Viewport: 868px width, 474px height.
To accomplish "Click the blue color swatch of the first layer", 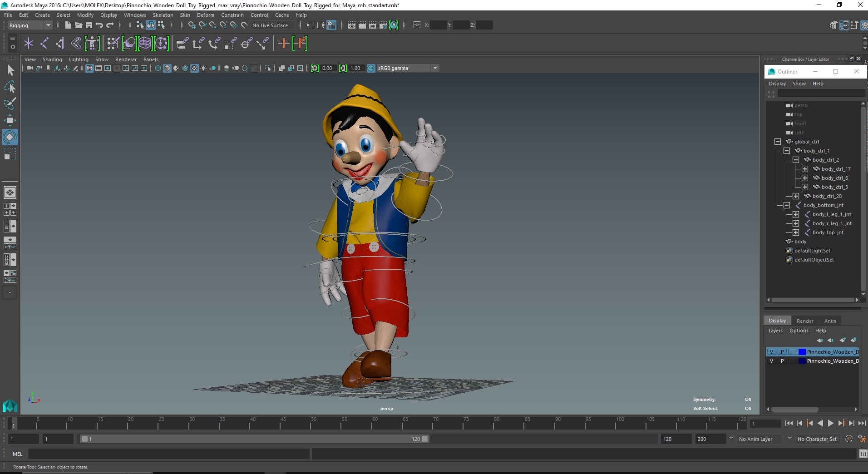I will point(802,352).
